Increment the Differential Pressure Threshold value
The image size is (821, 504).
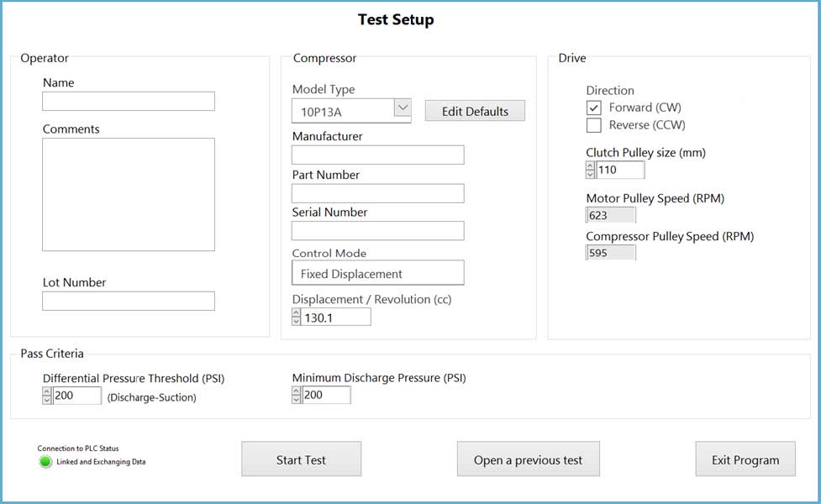(x=47, y=391)
